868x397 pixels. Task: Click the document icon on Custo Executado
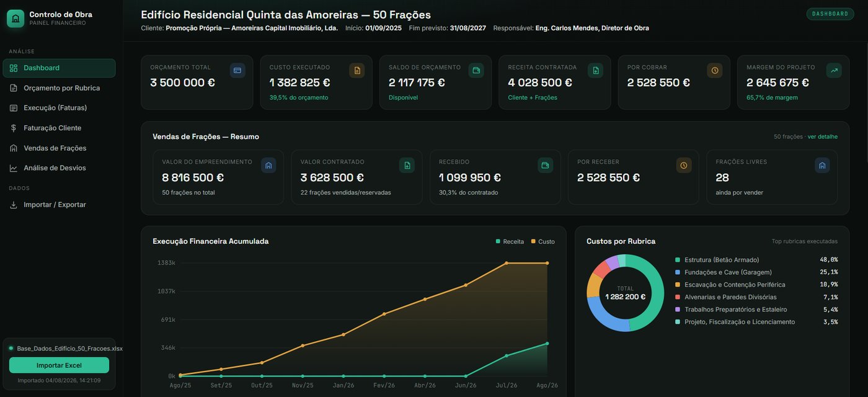356,71
